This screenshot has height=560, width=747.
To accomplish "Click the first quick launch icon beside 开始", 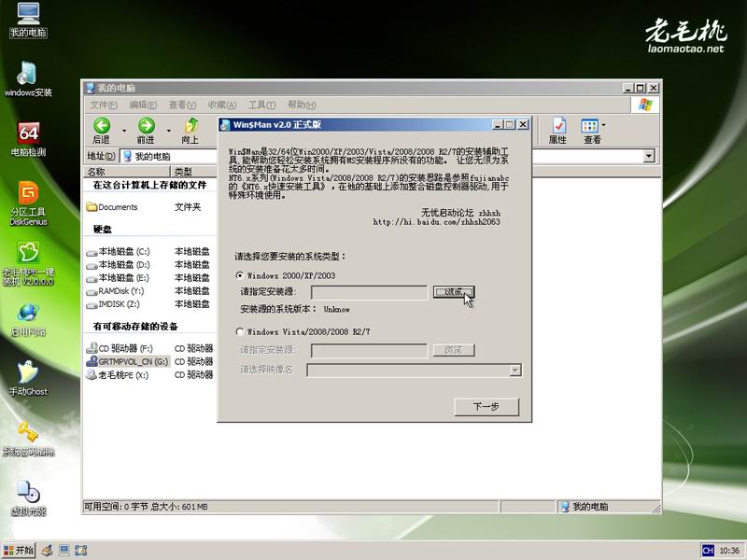I will (47, 551).
